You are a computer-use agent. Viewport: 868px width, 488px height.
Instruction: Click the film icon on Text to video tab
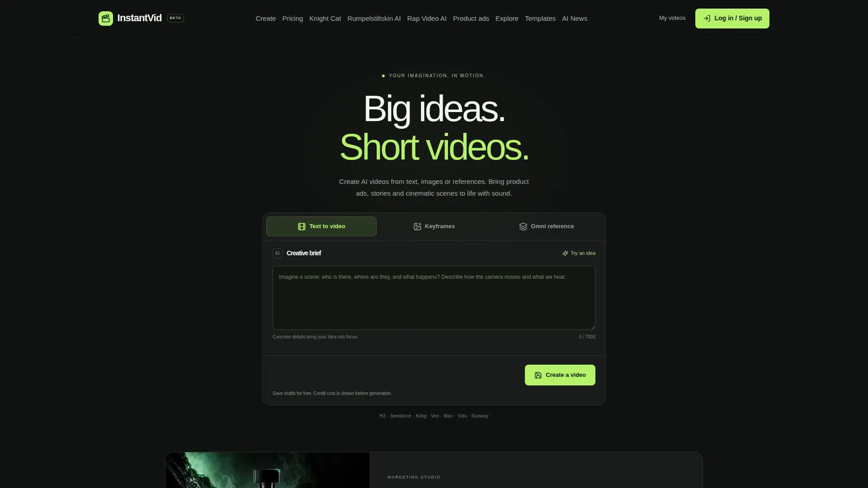coord(302,226)
